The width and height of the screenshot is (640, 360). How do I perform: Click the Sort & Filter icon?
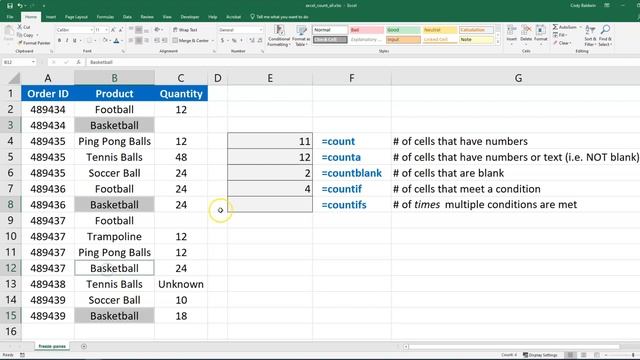tap(590, 30)
